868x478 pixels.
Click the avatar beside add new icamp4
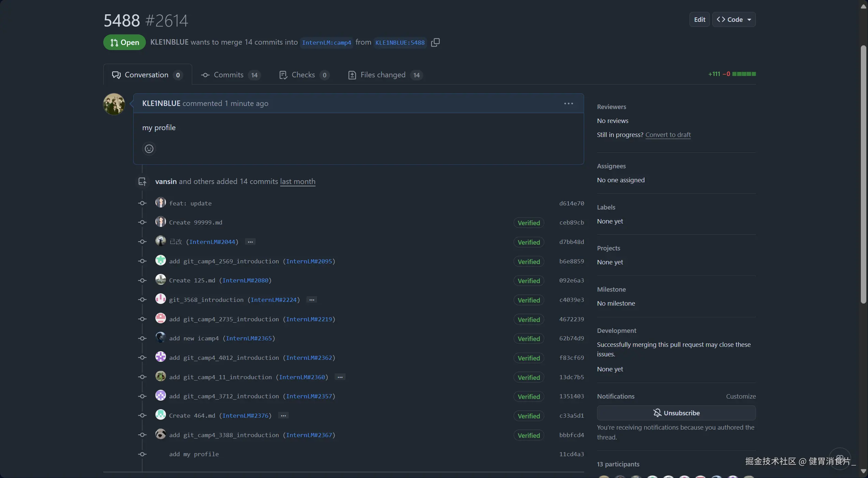coord(161,338)
